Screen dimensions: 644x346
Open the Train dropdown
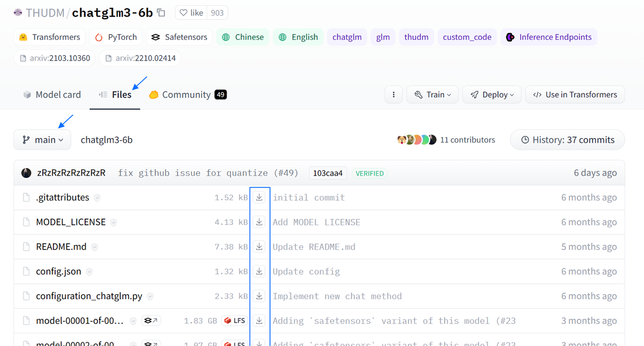(x=433, y=95)
